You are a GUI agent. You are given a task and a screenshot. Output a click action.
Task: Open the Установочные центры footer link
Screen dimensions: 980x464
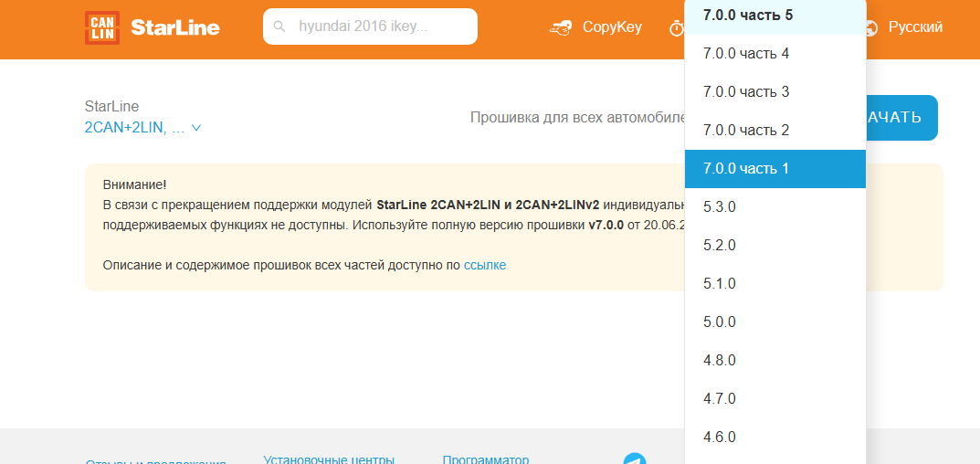329,459
